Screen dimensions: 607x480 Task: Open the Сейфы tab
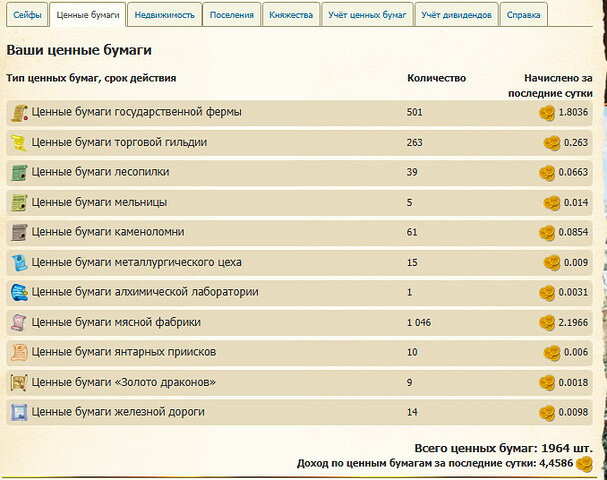(x=26, y=15)
